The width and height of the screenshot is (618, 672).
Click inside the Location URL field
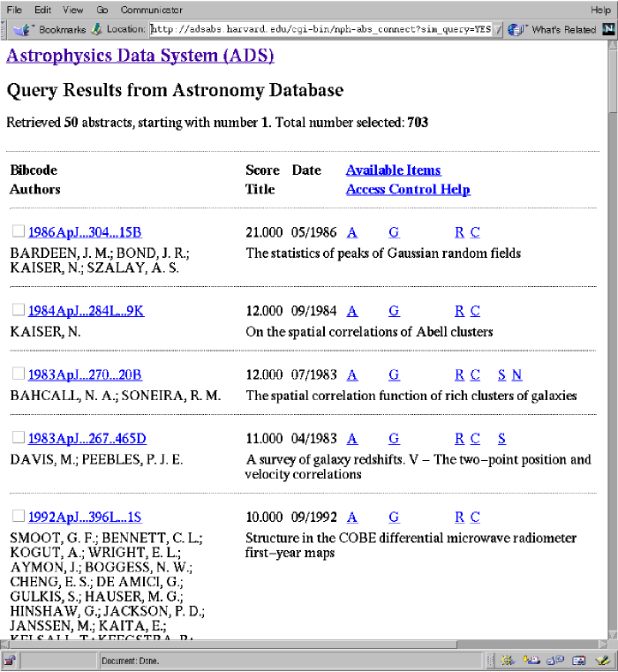[320, 29]
